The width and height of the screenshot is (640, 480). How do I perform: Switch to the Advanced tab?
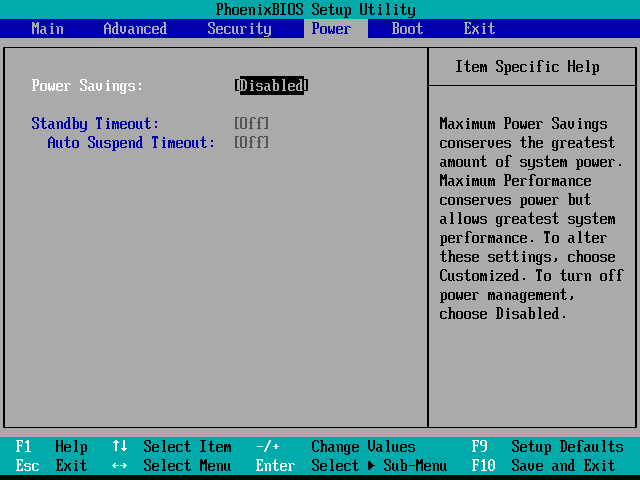coord(135,29)
